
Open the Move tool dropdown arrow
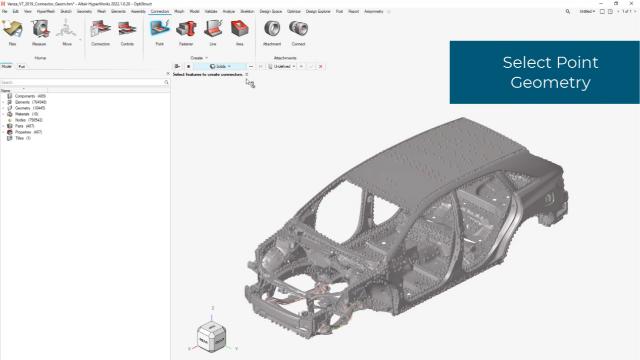tap(80, 40)
